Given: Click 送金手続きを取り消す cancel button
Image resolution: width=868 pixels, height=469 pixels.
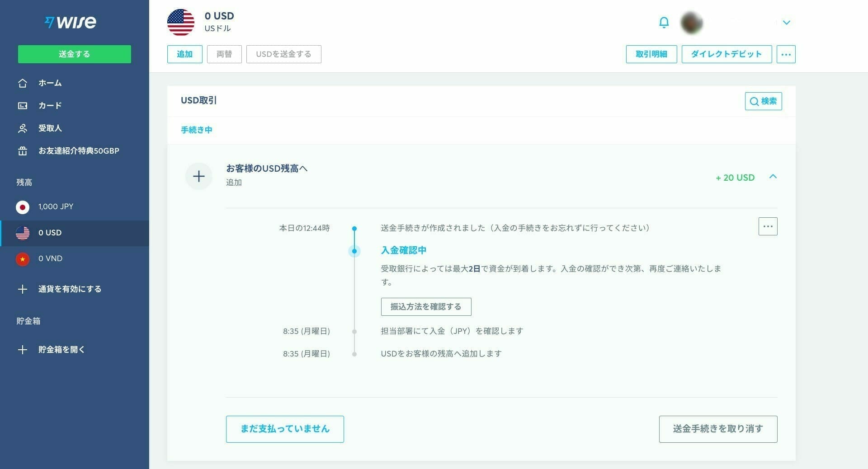Looking at the screenshot, I should point(718,429).
